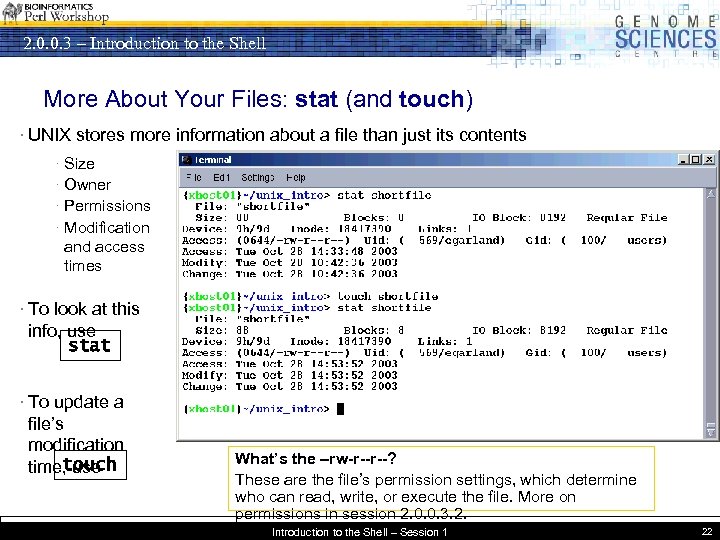The height and width of the screenshot is (540, 720).
Task: Open the Help menu in Terminal
Action: (296, 178)
